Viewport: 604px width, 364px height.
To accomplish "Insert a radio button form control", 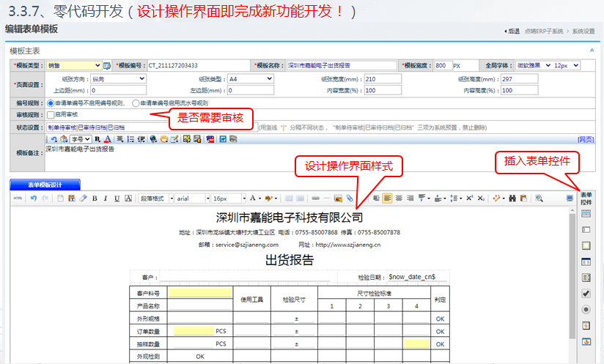I will pyautogui.click(x=586, y=310).
